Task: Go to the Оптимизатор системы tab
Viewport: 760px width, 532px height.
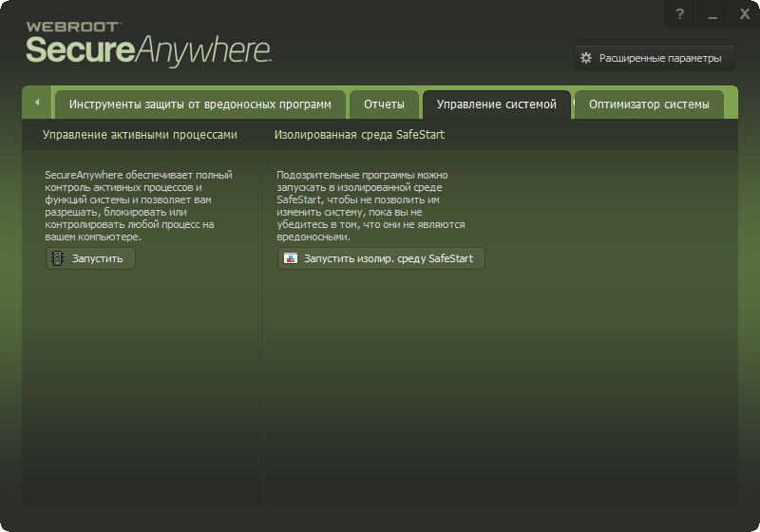Action: (649, 104)
